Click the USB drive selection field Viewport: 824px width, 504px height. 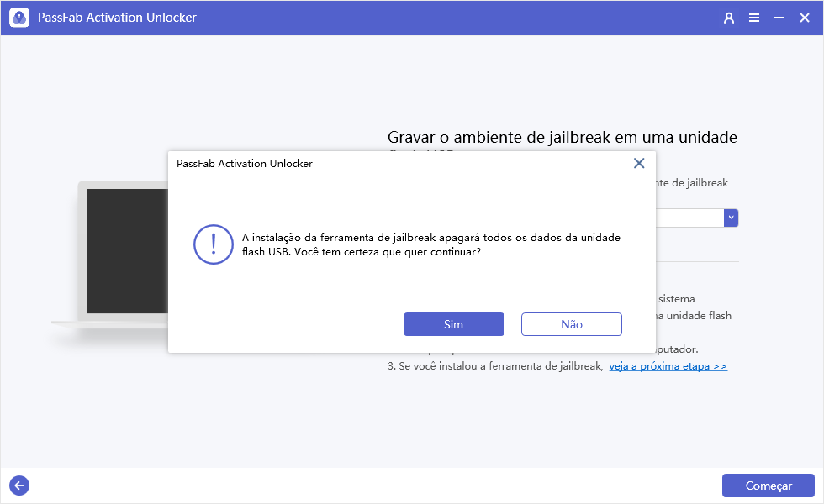click(x=689, y=218)
